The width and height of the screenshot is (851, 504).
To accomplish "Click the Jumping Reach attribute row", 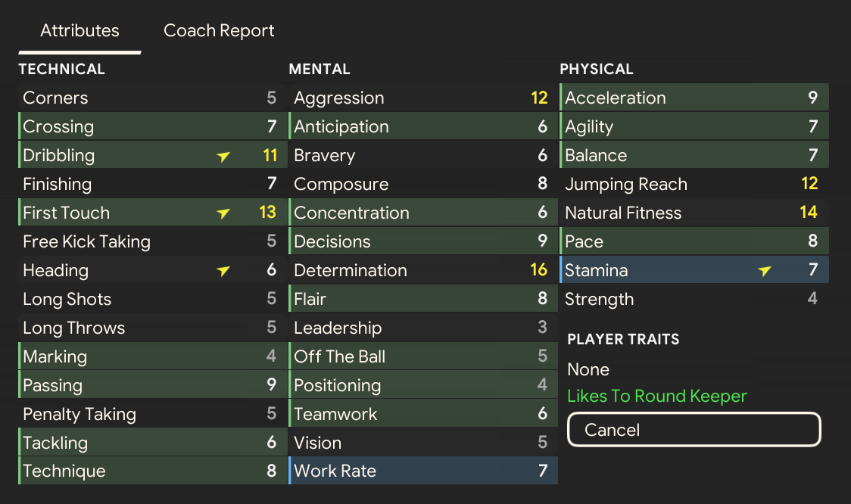I will click(694, 185).
